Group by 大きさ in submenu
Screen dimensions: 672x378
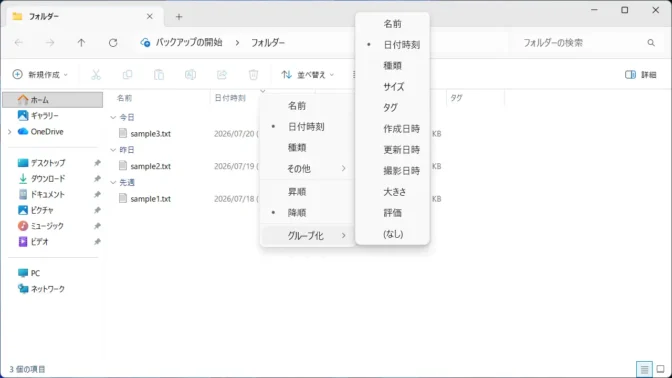[x=392, y=192]
